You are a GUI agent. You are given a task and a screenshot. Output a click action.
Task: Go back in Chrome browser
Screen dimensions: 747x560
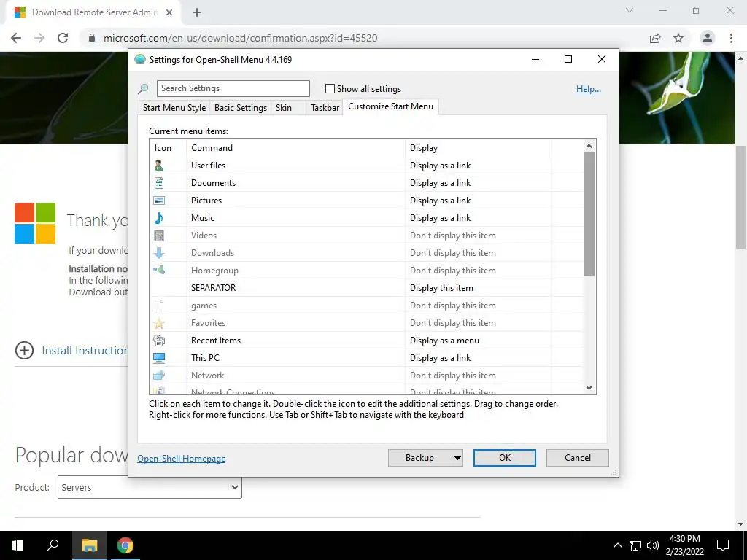pyautogui.click(x=16, y=38)
